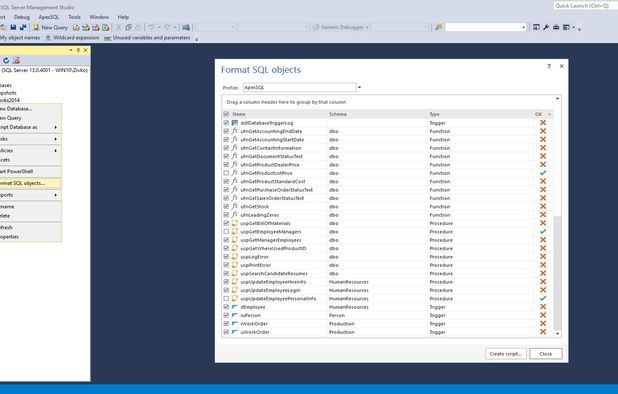618x394 pixels.
Task: Open the dropdown arrow next to the last window icon
Action: pyautogui.click(x=573, y=27)
